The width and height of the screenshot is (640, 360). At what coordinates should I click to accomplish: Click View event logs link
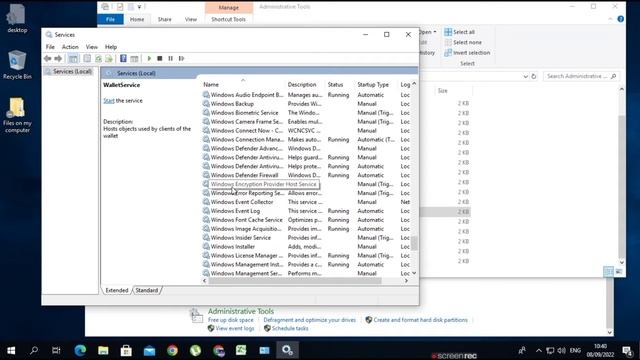pos(235,329)
